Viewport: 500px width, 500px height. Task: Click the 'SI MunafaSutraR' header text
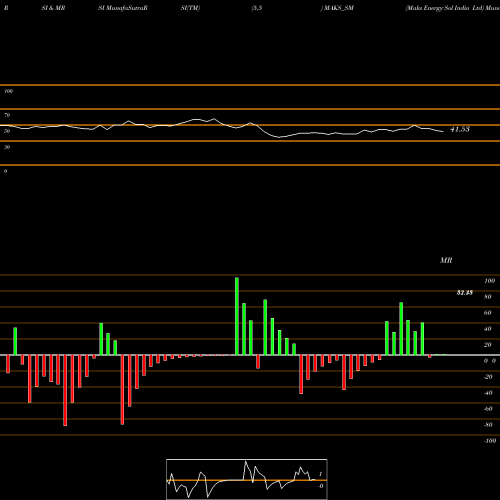(123, 8)
